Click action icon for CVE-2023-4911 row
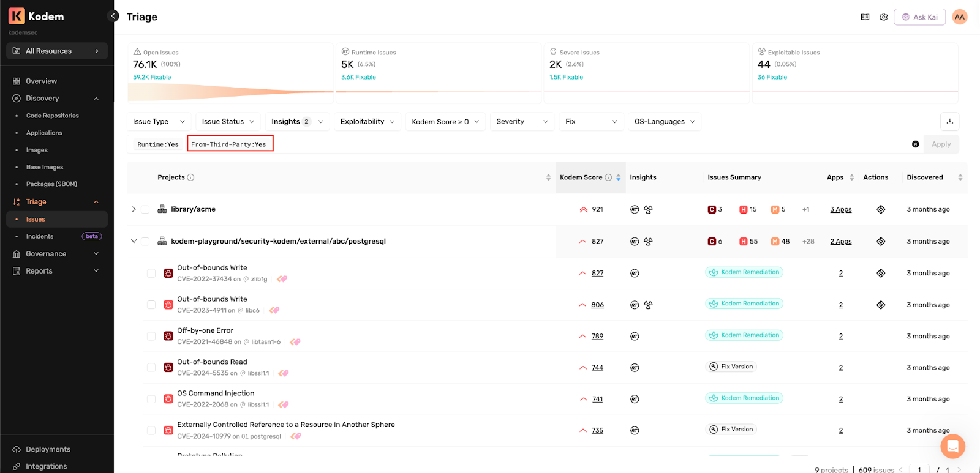 [881, 305]
